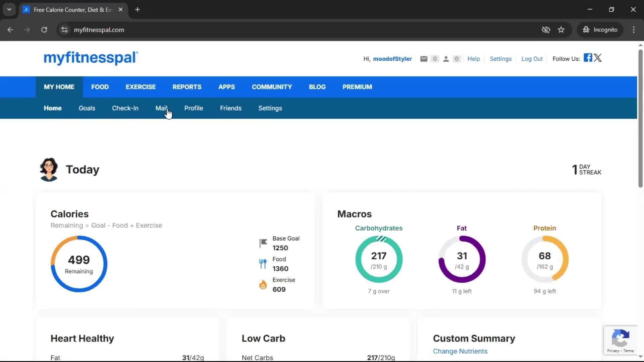Click the mail envelope icon in header

click(x=424, y=59)
